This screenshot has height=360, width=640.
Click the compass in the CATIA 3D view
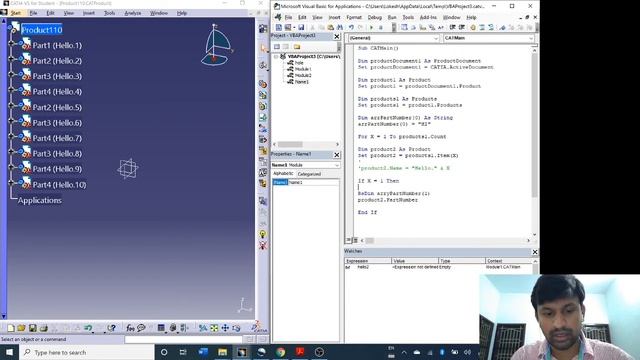pos(216,45)
